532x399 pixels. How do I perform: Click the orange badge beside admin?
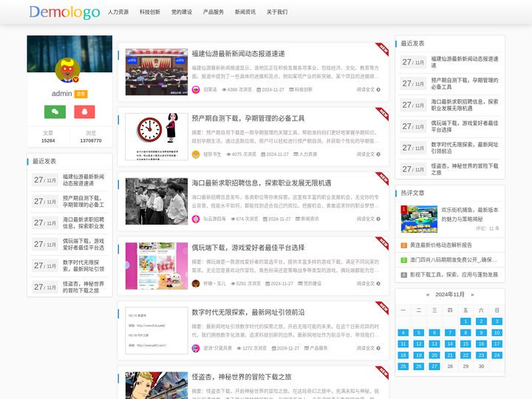[x=81, y=94]
